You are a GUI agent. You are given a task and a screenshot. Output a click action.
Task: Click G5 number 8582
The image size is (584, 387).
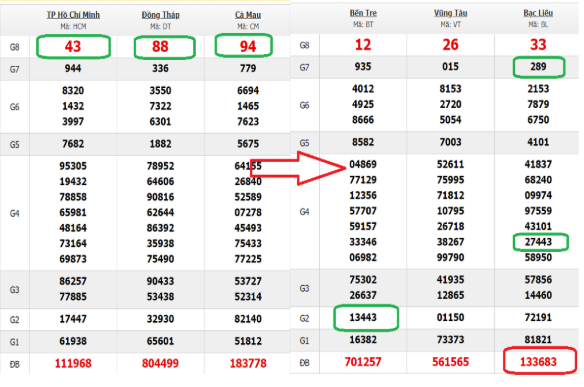click(x=363, y=142)
